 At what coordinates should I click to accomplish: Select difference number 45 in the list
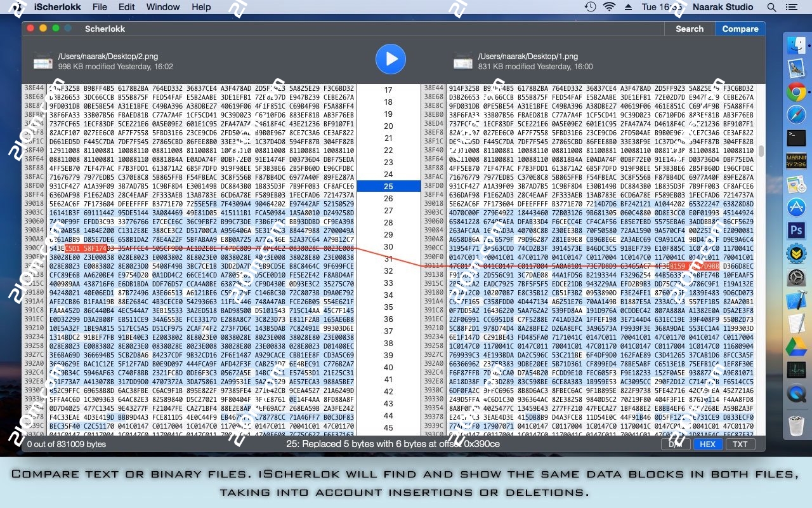[389, 427]
